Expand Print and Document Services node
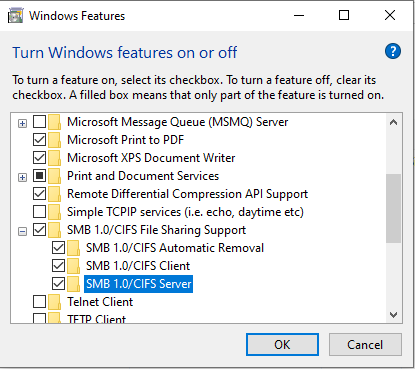415x369 pixels. [x=22, y=178]
